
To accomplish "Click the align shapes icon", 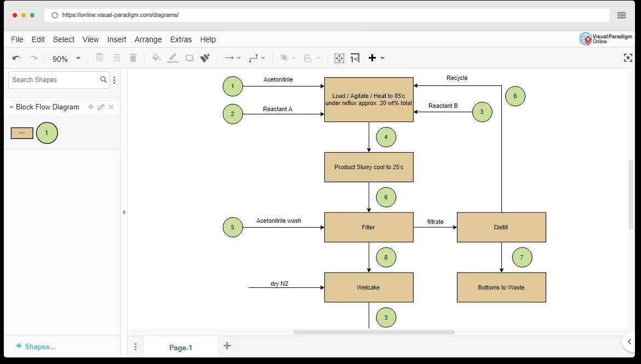I will coord(308,58).
